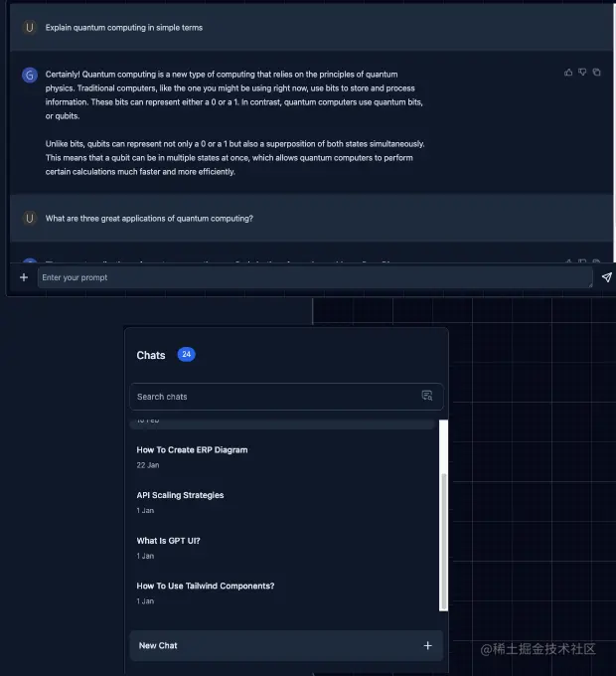The width and height of the screenshot is (616, 676).
Task: Copy the quantum computing answer text
Action: (596, 73)
